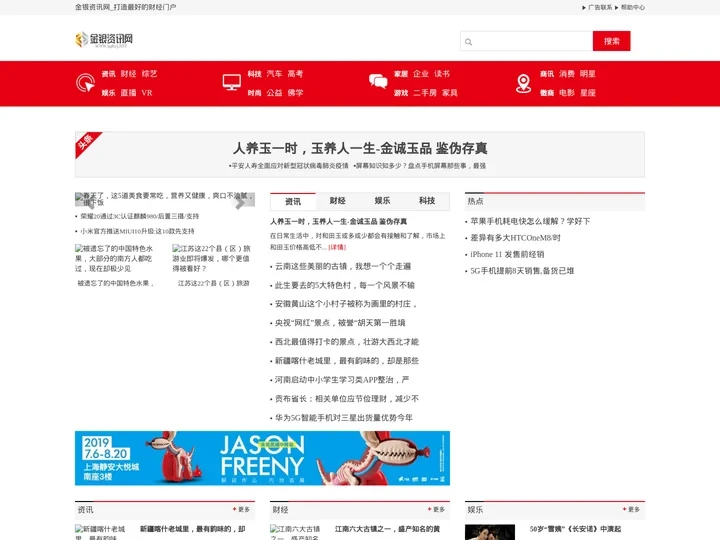This screenshot has width=720, height=540.
Task: Open 云南这些美丽的古镇 article
Action: [x=343, y=266]
